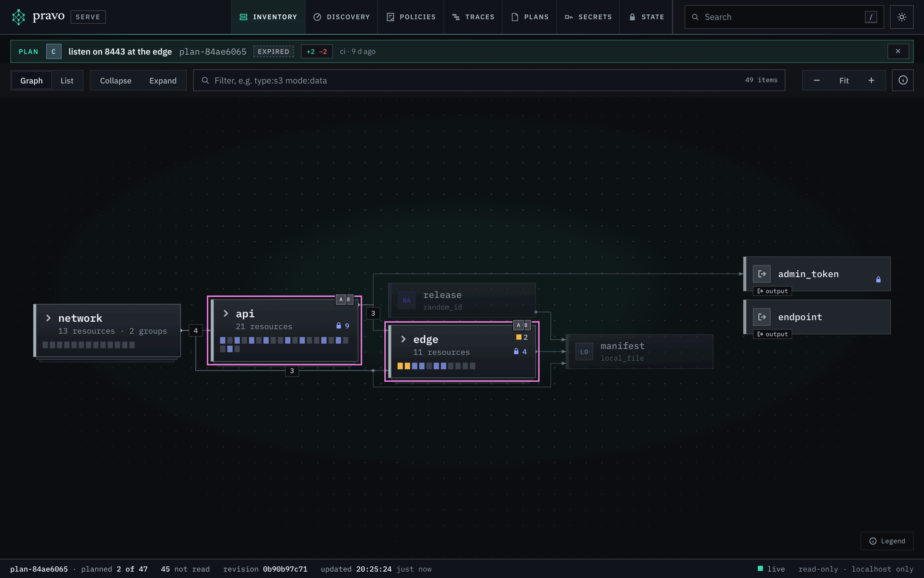924x578 pixels.
Task: Fit the graph to view
Action: click(x=844, y=80)
